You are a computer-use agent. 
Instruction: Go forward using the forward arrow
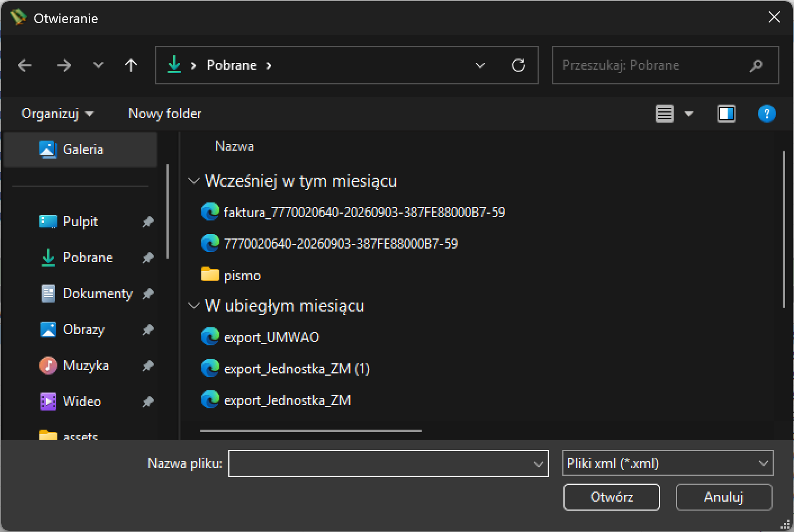pos(64,66)
